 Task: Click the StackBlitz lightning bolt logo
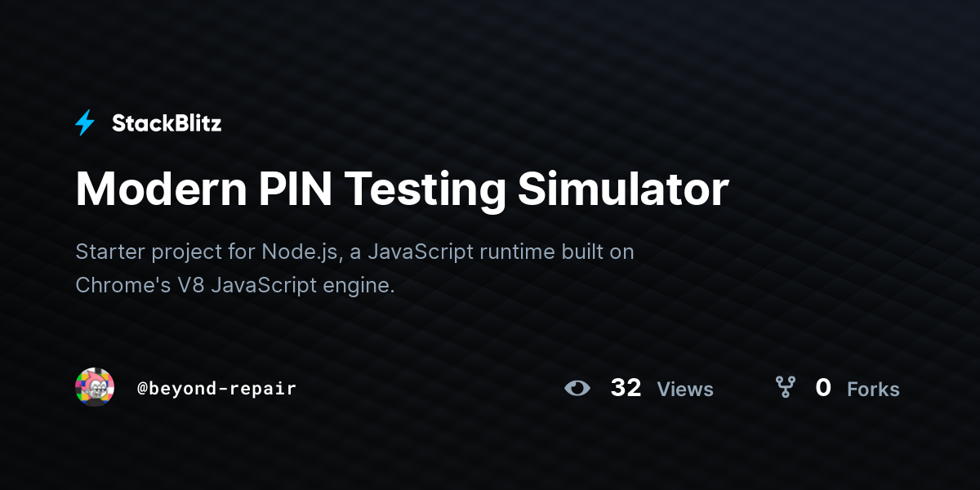tap(85, 122)
